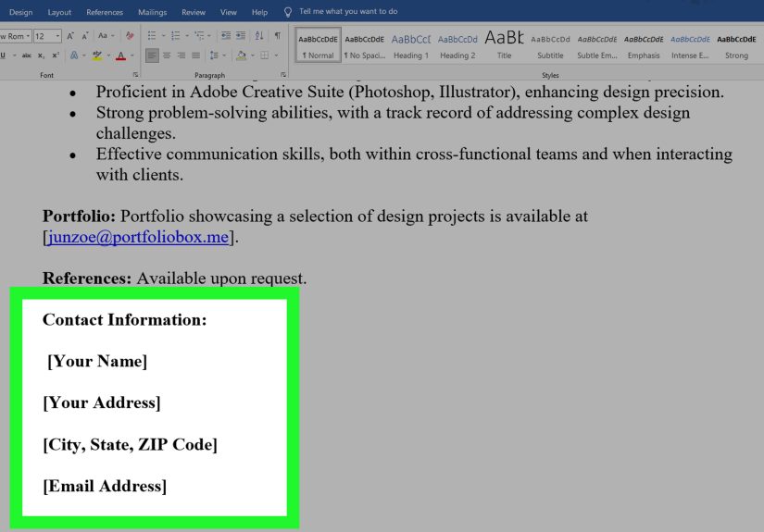The width and height of the screenshot is (764, 532).
Task: Create multilevel list
Action: point(199,36)
